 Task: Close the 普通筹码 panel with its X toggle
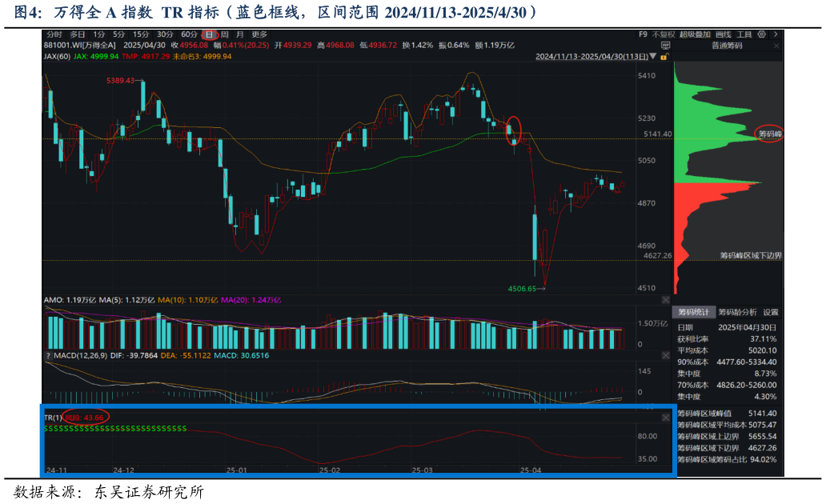pos(776,46)
